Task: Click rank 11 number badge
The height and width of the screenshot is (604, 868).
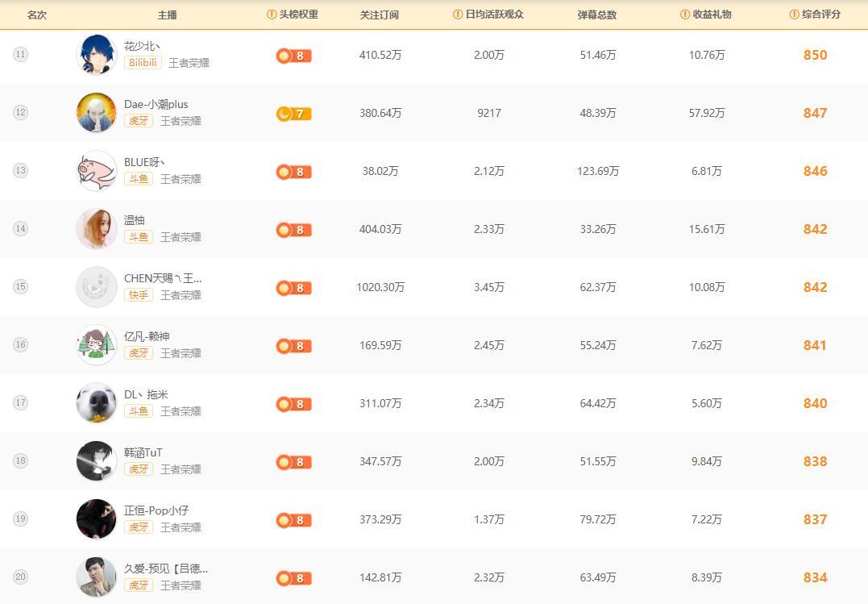Action: (x=20, y=55)
